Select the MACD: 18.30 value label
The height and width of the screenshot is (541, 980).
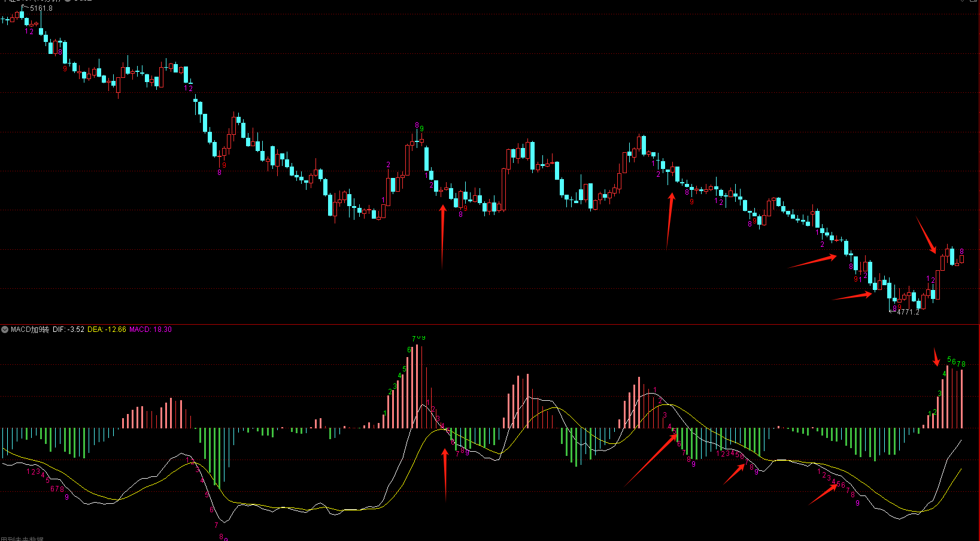pyautogui.click(x=150, y=330)
